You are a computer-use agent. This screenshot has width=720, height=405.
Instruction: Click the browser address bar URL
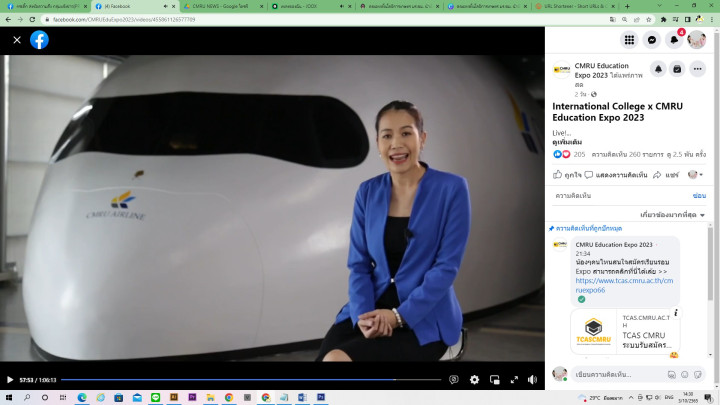click(x=124, y=20)
